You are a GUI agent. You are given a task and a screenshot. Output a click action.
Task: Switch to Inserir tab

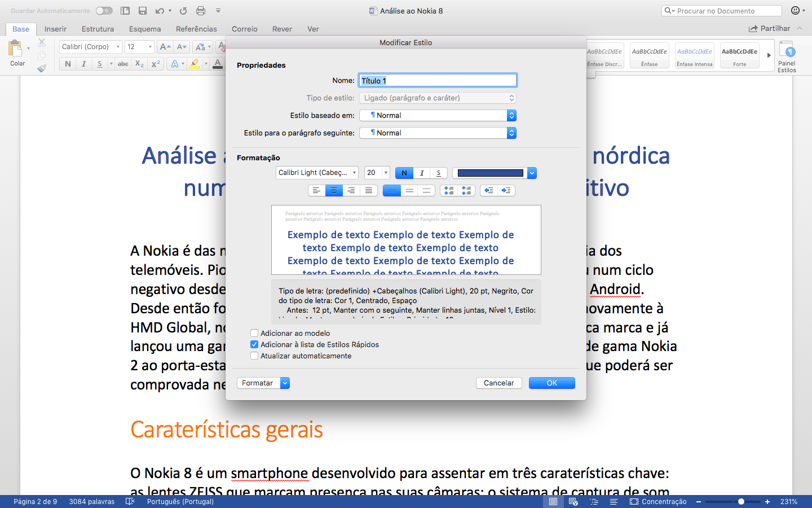point(55,29)
